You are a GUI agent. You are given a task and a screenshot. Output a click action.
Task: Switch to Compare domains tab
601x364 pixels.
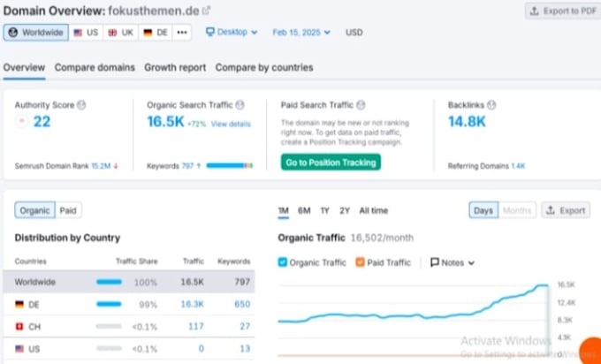(95, 67)
